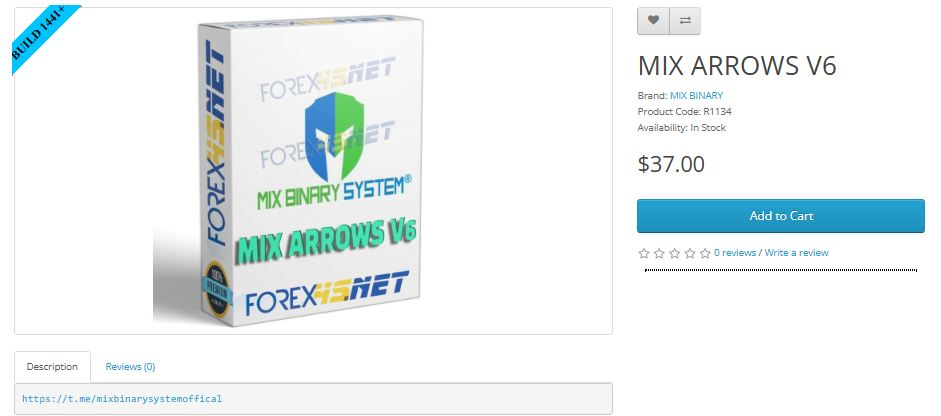Open the 0 reviews link
This screenshot has width=941, height=416.
point(735,253)
